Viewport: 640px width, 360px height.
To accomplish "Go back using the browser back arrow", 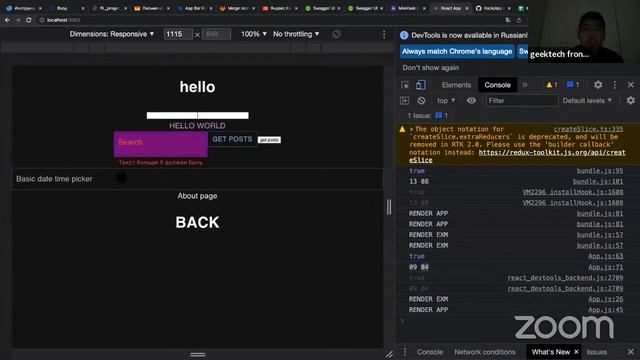I will click(7, 20).
